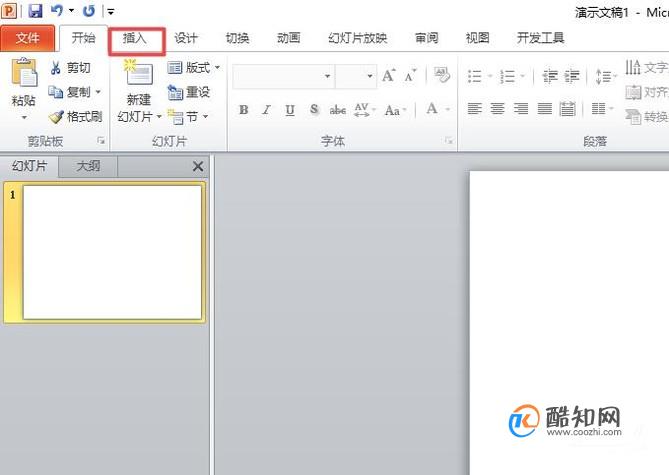Click 剪切 (Cut) scissors button
This screenshot has width=669, height=475.
tap(70, 67)
